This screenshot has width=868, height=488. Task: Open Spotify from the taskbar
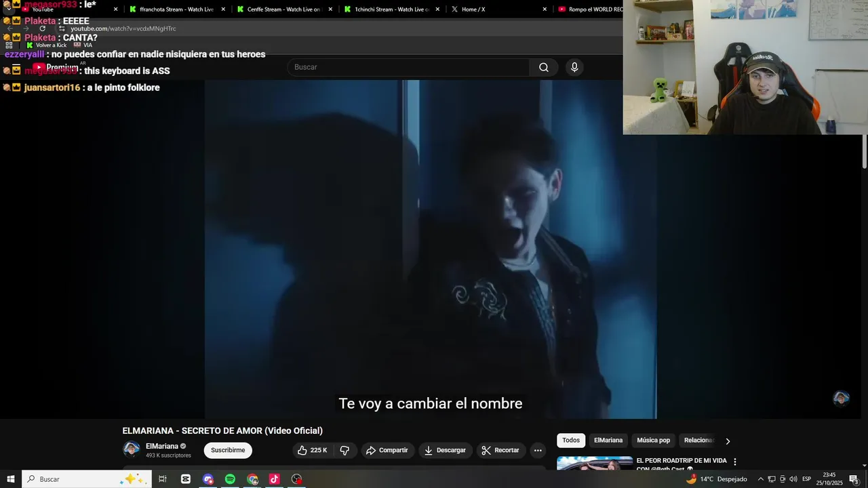click(x=230, y=479)
